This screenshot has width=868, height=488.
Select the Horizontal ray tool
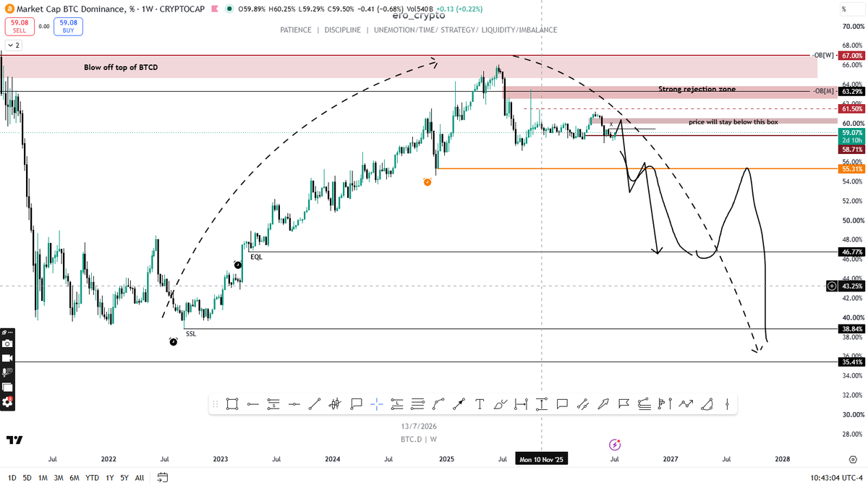coord(253,404)
